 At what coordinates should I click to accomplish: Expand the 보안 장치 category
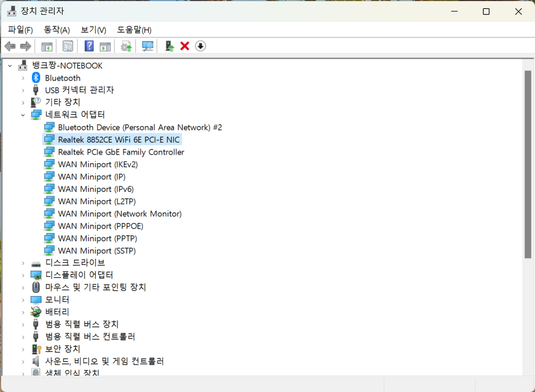pos(23,349)
